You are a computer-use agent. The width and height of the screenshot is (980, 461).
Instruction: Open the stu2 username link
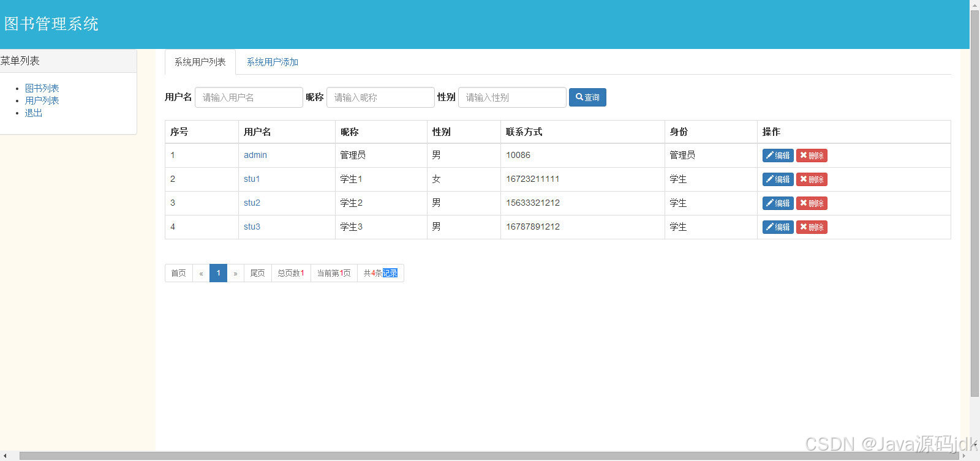pyautogui.click(x=252, y=203)
